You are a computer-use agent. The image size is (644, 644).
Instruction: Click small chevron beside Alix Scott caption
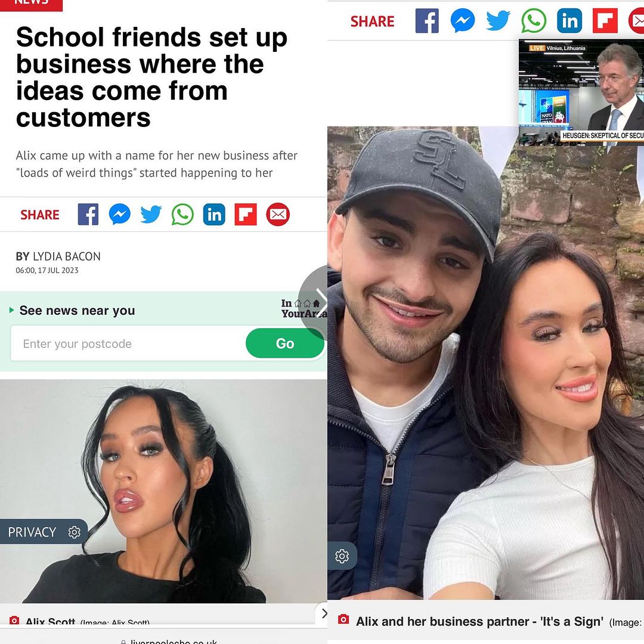[324, 614]
